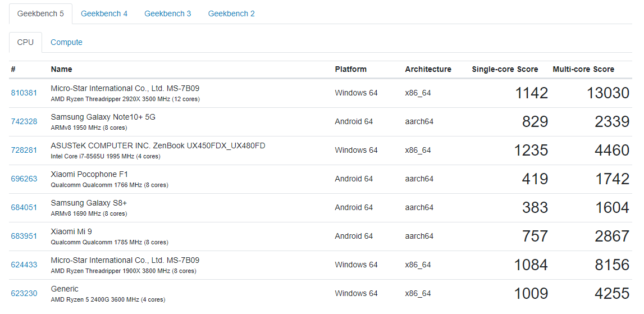Open result link 696263
This screenshot has height=314, width=644.
[x=24, y=179]
